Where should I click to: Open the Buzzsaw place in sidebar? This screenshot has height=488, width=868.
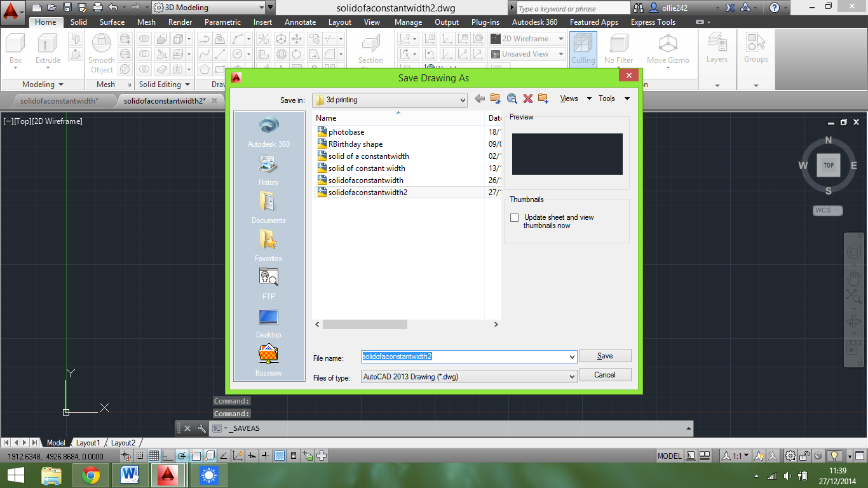tap(269, 361)
